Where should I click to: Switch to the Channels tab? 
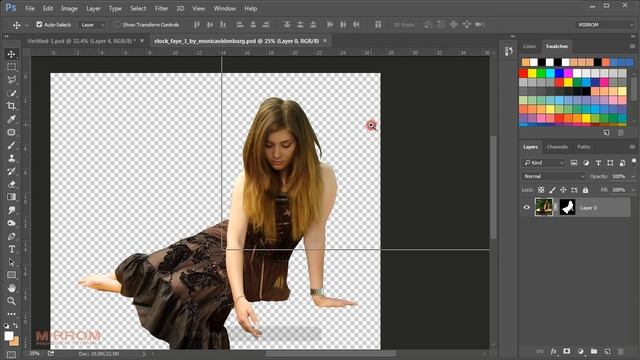tap(557, 147)
